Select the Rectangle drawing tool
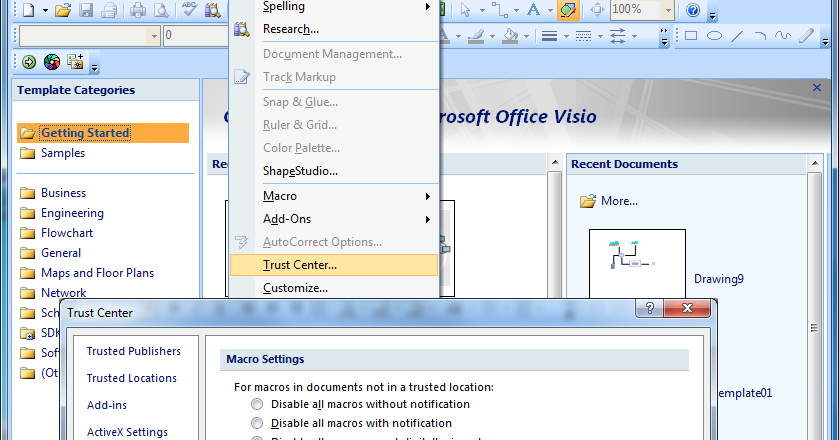839x440 pixels. (691, 36)
